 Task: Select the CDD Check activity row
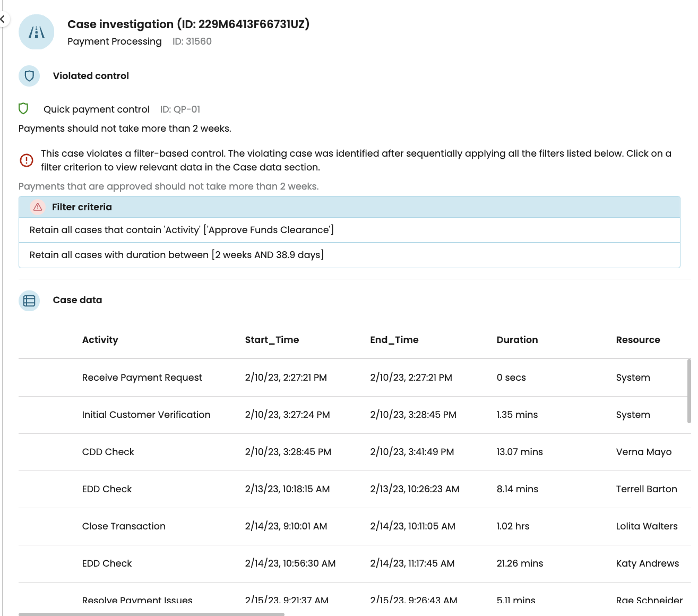click(355, 452)
